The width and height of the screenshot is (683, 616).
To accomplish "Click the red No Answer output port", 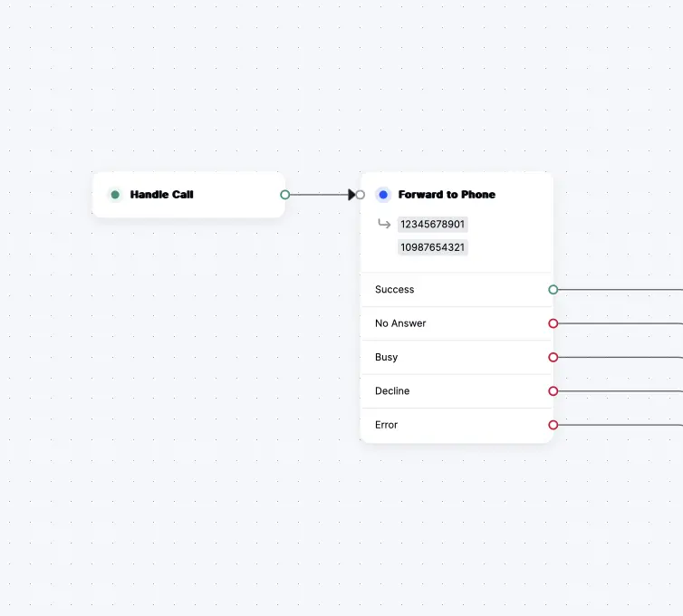I will pyautogui.click(x=553, y=323).
